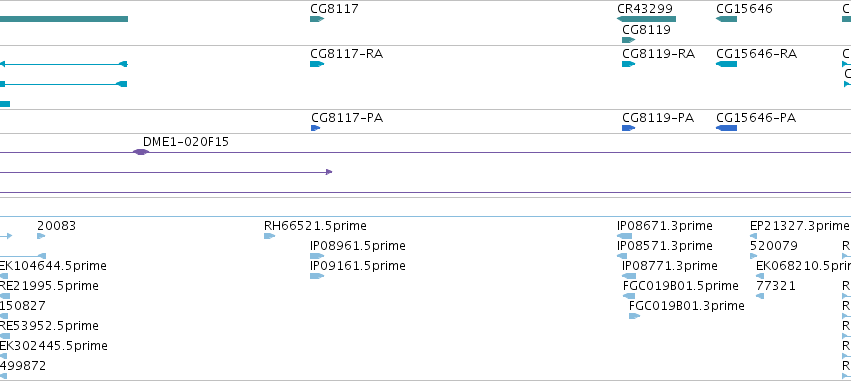Click the FGC019B01.5prime label
Image resolution: width=851 pixels, height=381 pixels.
[681, 285]
